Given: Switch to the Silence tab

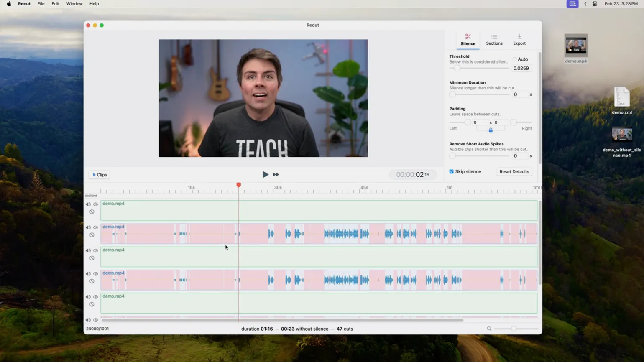Looking at the screenshot, I should [x=468, y=40].
